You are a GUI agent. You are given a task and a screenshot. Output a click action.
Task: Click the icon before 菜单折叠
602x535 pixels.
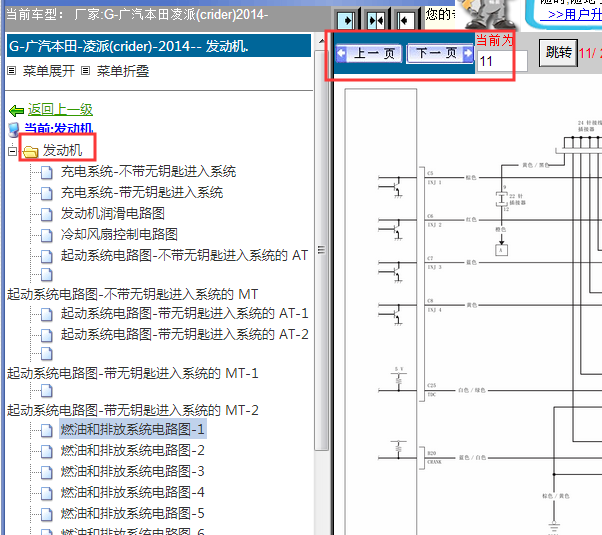86,71
